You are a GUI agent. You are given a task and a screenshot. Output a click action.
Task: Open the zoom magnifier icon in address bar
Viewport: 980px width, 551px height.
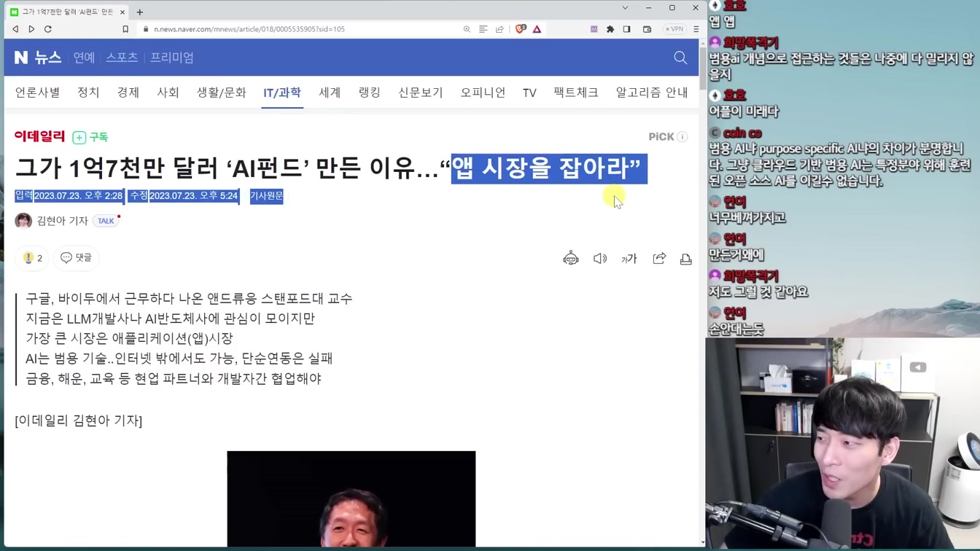467,29
